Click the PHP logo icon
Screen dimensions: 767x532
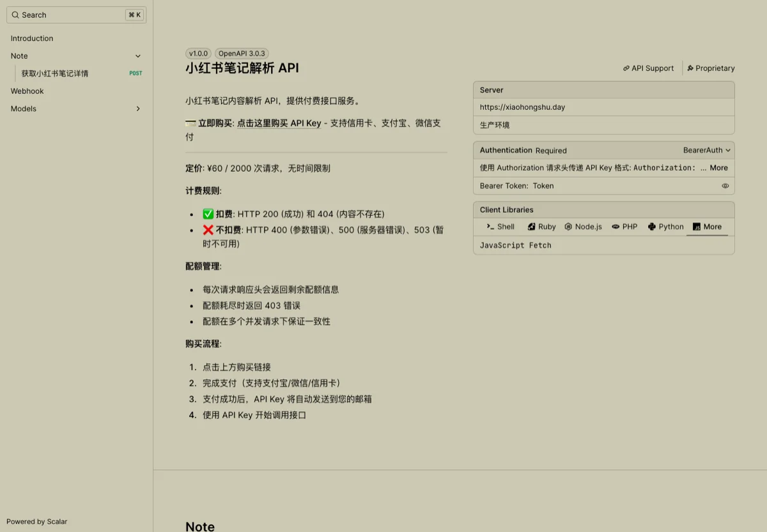tap(616, 227)
